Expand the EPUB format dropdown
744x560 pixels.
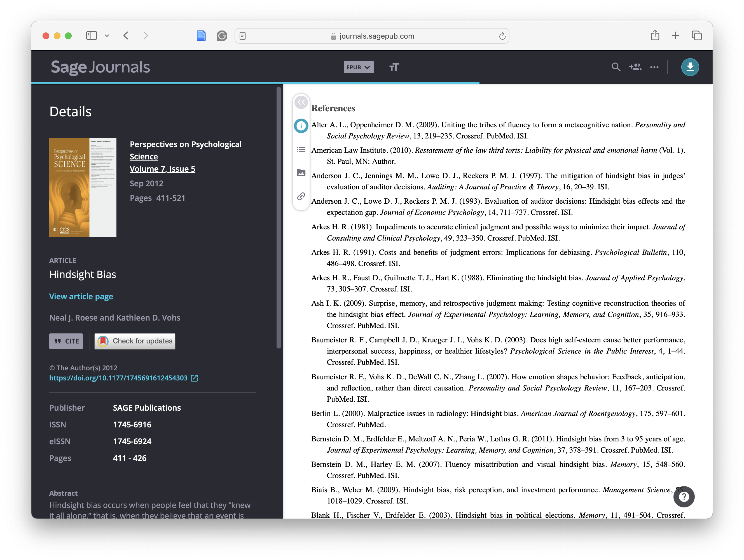[358, 67]
